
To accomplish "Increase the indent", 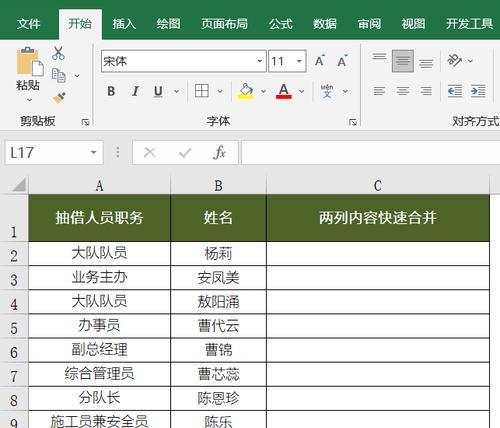I will tap(478, 91).
